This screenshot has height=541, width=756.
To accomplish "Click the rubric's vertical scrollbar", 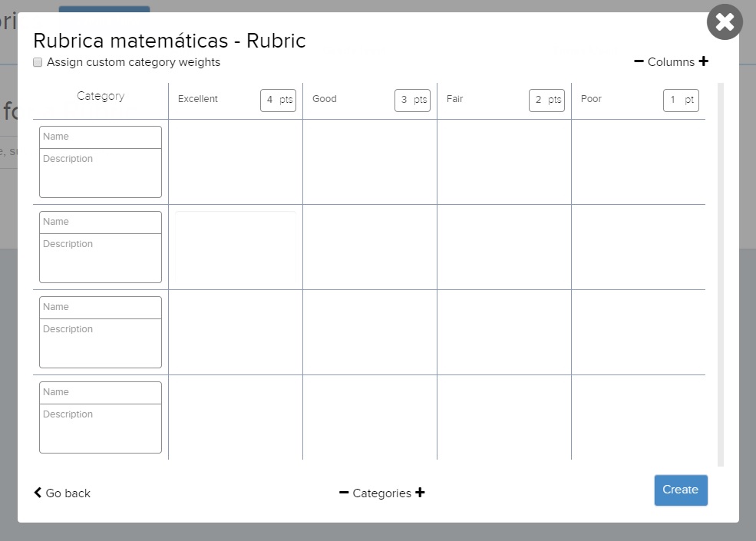I will tap(720, 274).
